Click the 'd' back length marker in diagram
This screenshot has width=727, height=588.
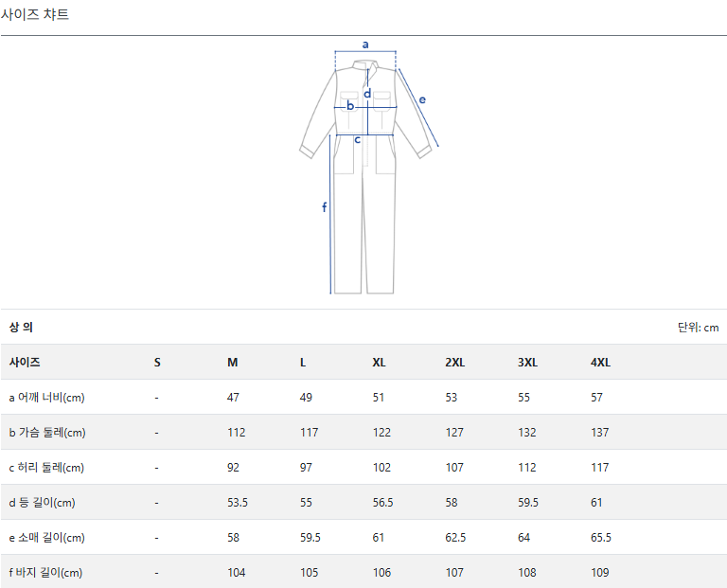pos(367,93)
